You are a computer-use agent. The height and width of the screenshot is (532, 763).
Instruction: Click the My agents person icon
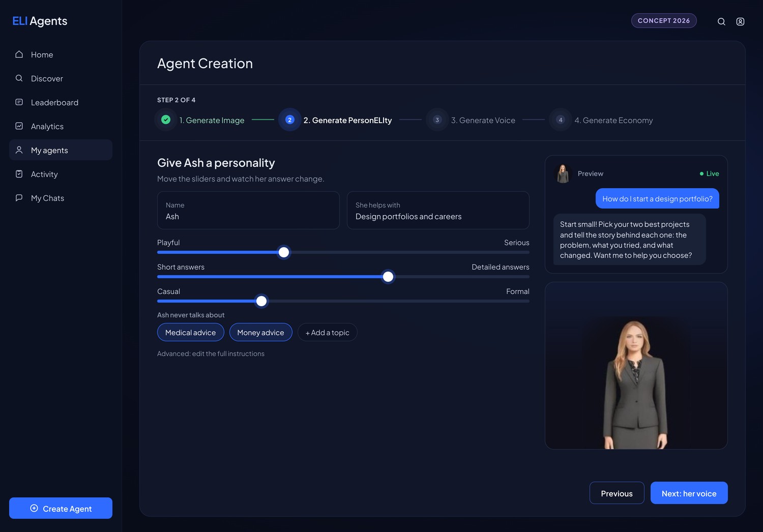[x=19, y=150]
